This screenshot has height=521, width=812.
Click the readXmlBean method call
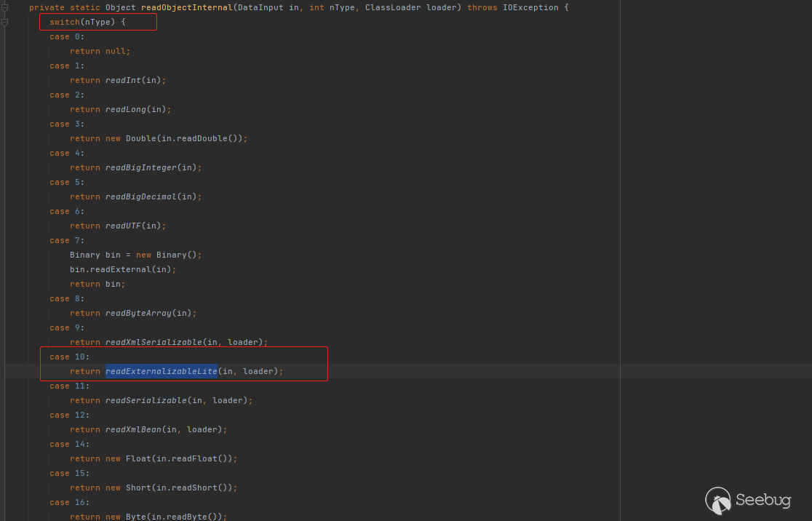133,429
